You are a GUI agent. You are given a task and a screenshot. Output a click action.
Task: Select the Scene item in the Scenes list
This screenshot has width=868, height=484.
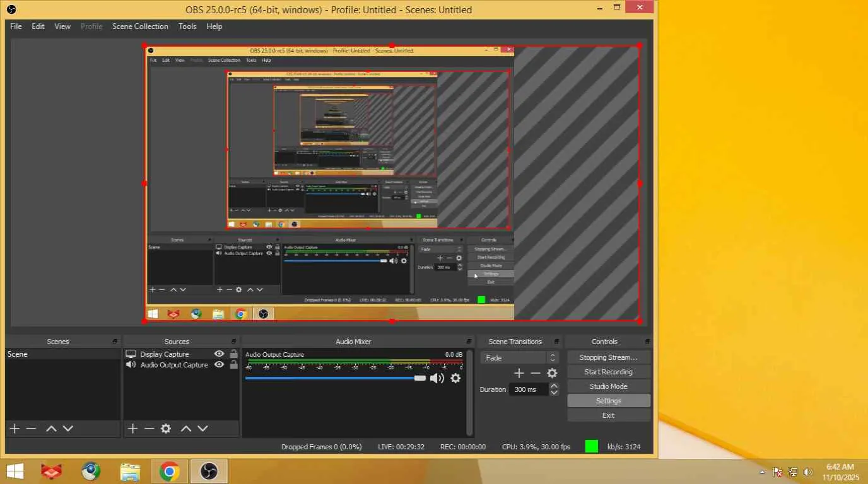[x=63, y=354]
